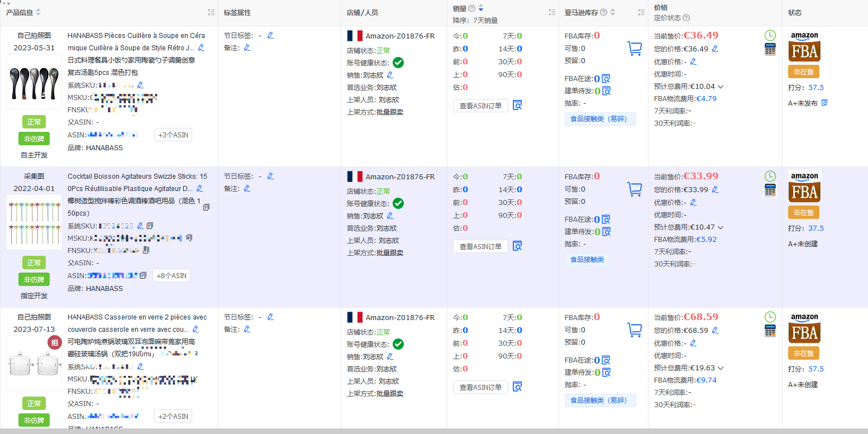Click help icon next to 定价状态
The width and height of the screenshot is (868, 434).
(x=686, y=18)
